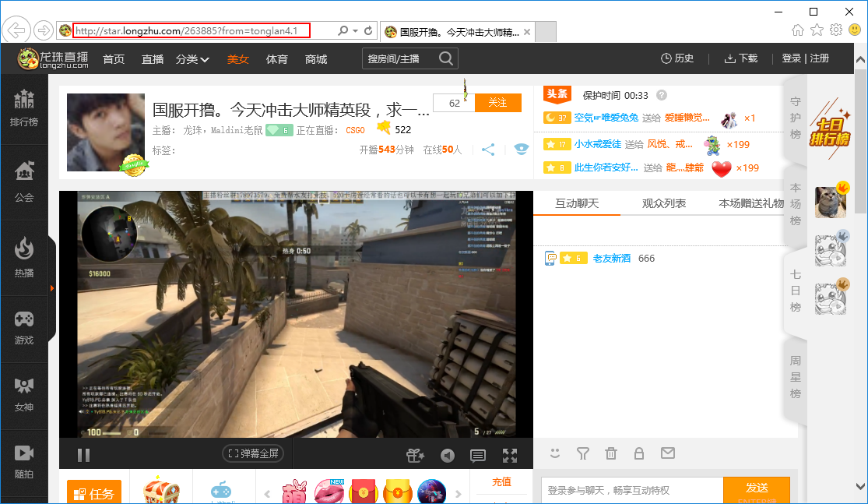Viewport: 868px width, 504px height.
Task: Open 历史 viewing history
Action: (677, 58)
